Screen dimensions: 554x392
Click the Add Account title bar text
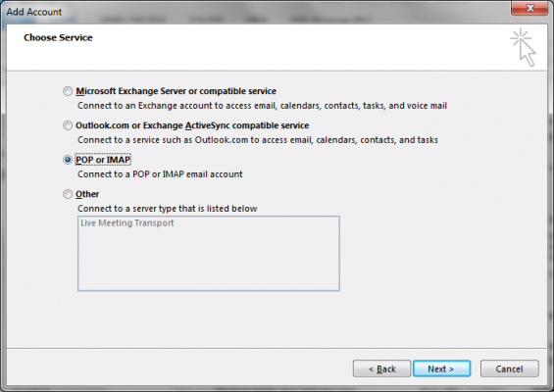pos(34,12)
